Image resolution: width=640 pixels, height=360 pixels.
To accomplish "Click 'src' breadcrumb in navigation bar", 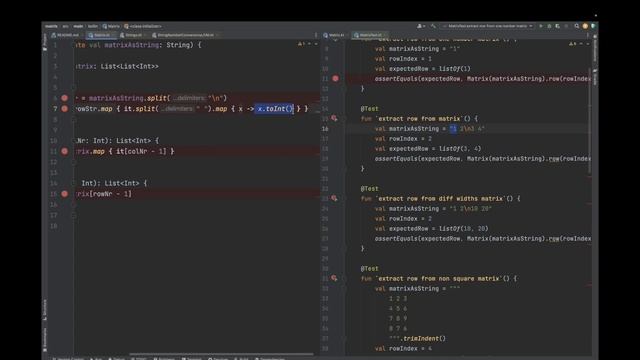I will pos(65,26).
